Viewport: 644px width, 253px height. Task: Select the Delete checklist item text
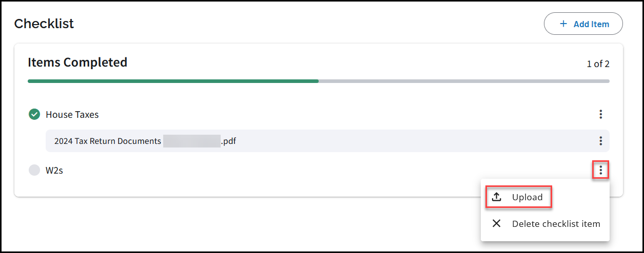(556, 223)
